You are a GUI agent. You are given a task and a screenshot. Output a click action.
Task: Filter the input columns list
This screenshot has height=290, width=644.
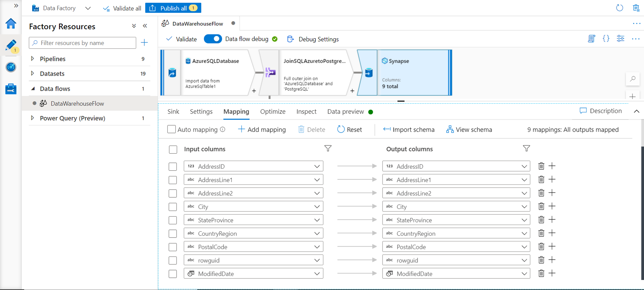click(x=328, y=148)
